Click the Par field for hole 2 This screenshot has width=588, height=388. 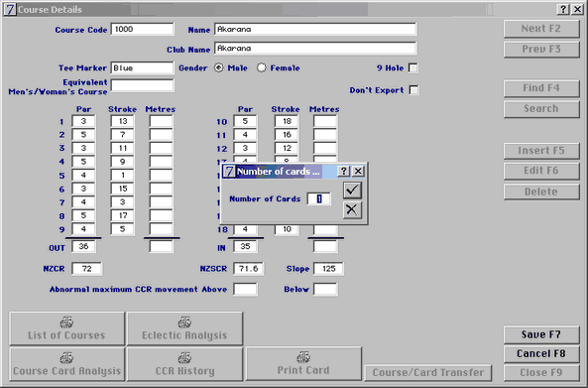pos(83,135)
